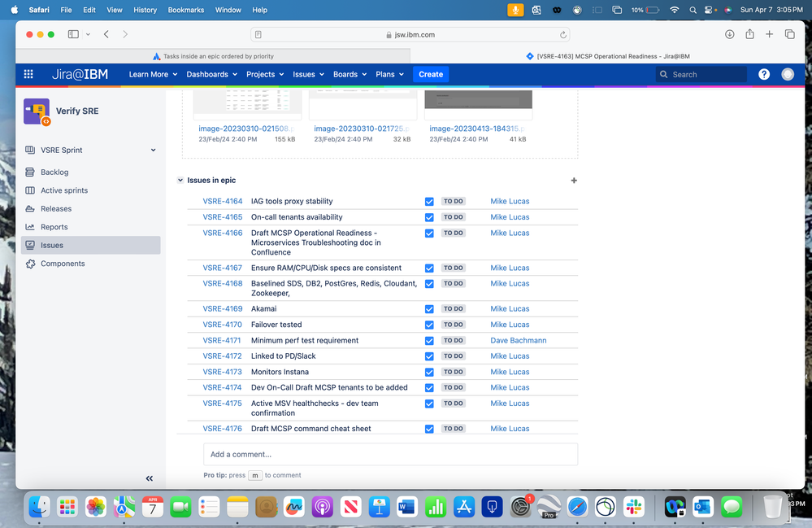Image resolution: width=812 pixels, height=528 pixels.
Task: Open issue VSRE-4175
Action: (222, 404)
